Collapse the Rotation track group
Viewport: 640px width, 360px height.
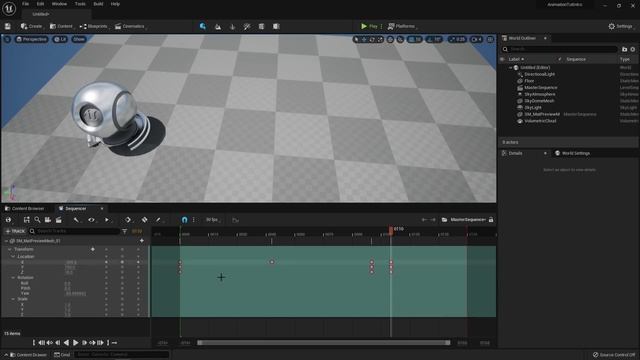(13, 278)
